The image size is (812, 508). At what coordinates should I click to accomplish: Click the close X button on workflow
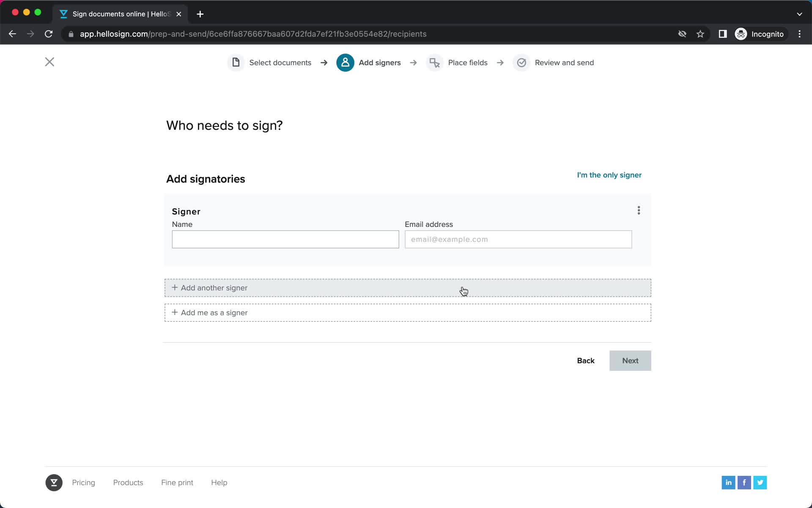(x=49, y=62)
